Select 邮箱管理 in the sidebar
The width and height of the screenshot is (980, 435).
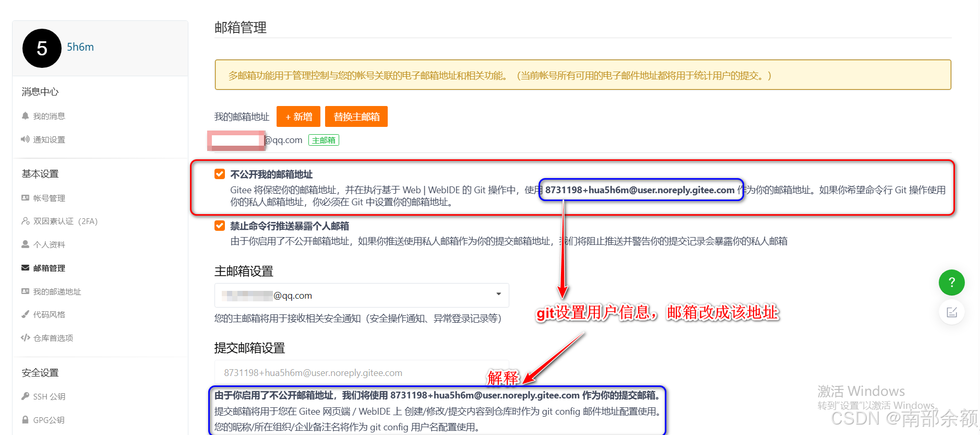[49, 268]
